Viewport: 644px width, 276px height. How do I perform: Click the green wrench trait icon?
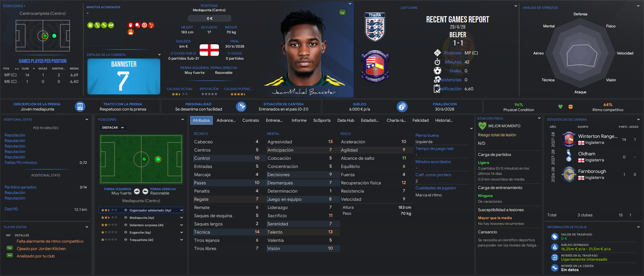pyautogui.click(x=104, y=25)
